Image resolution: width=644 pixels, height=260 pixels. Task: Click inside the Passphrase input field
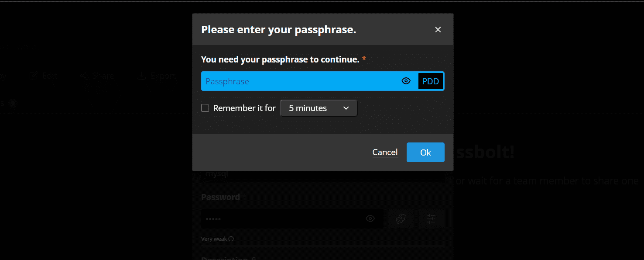pos(301,81)
